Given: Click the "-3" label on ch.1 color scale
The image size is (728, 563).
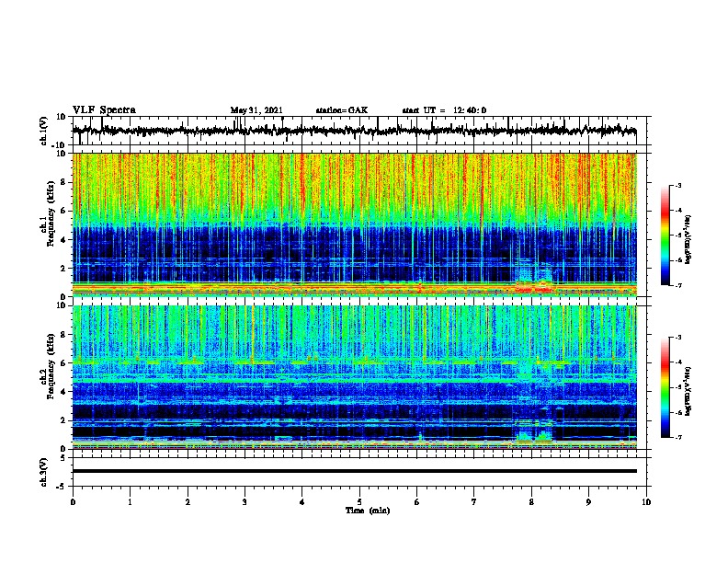Looking at the screenshot, I should click(x=678, y=186).
